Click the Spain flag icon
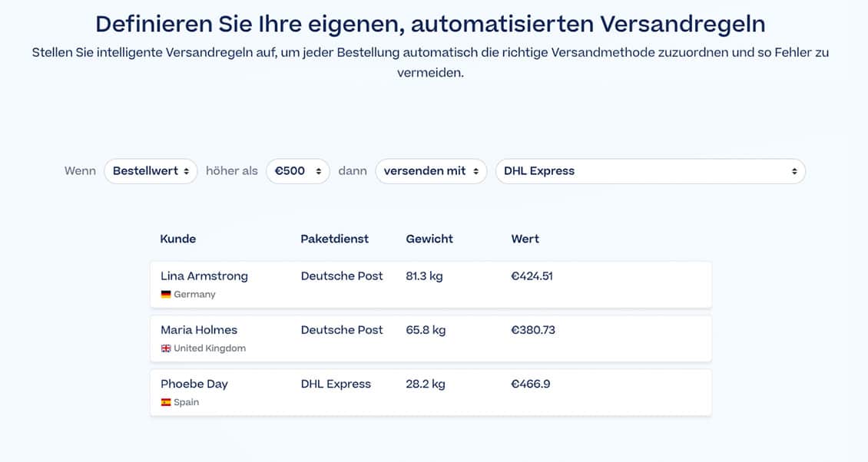 (166, 402)
